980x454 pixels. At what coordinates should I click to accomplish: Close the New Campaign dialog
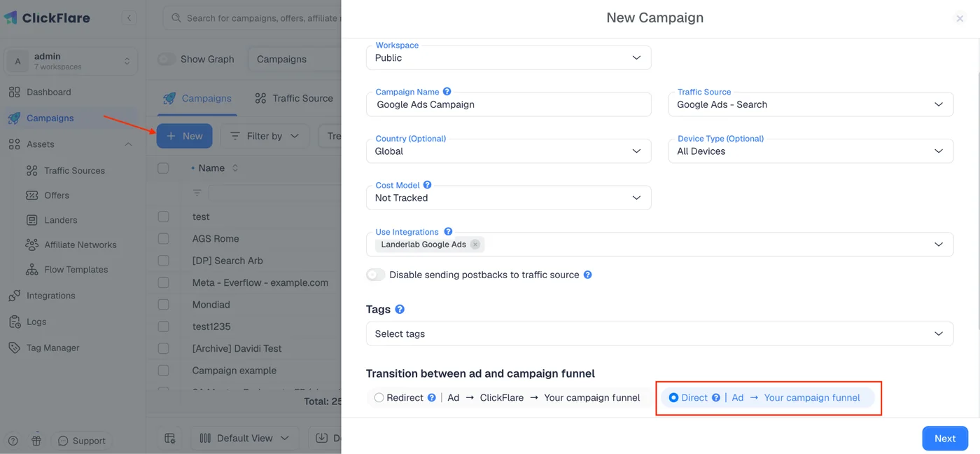click(960, 19)
